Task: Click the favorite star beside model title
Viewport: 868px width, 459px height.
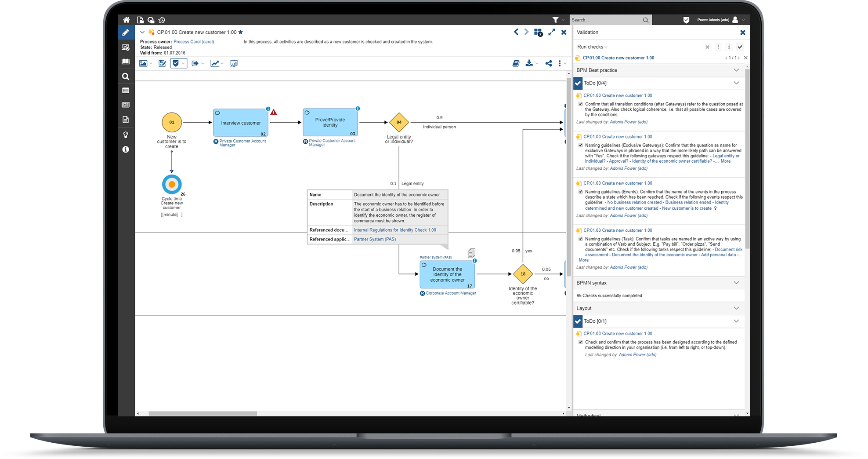Action: tap(240, 32)
